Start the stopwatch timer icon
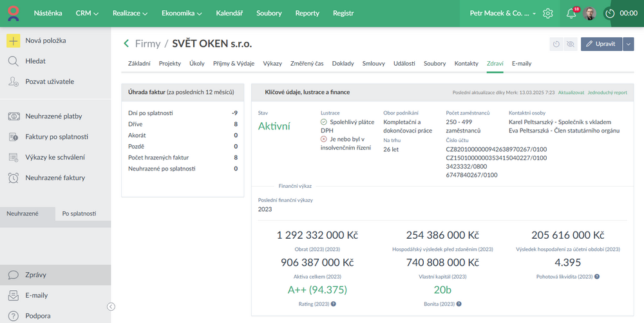This screenshot has height=323, width=644. point(611,14)
